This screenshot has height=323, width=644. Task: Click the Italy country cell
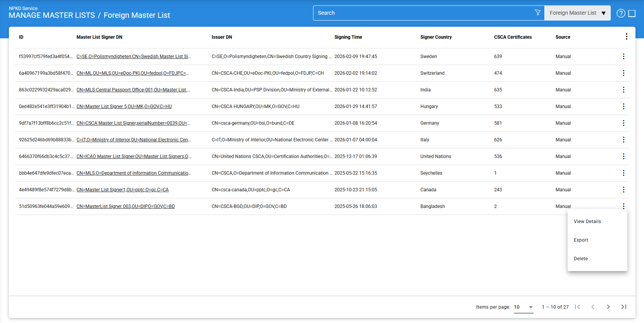[425, 140]
